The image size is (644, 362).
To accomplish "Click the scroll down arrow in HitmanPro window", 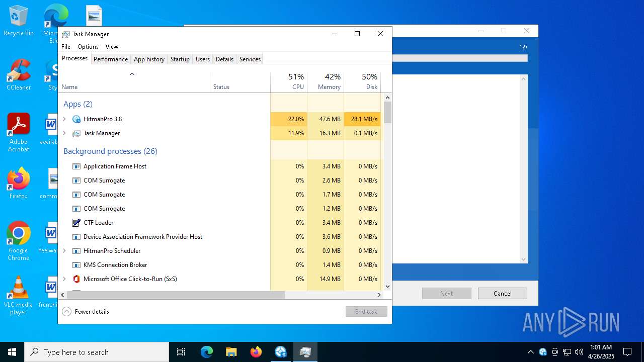I will coord(524,259).
